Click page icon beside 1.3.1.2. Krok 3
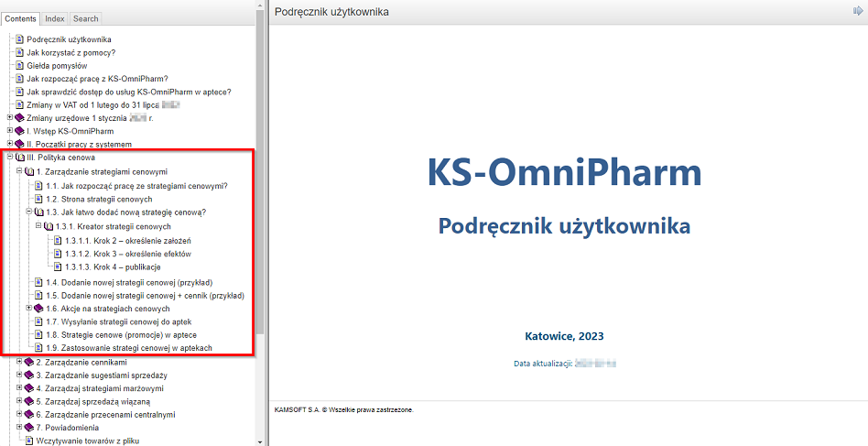Image resolution: width=868 pixels, height=446 pixels. pyautogui.click(x=58, y=254)
